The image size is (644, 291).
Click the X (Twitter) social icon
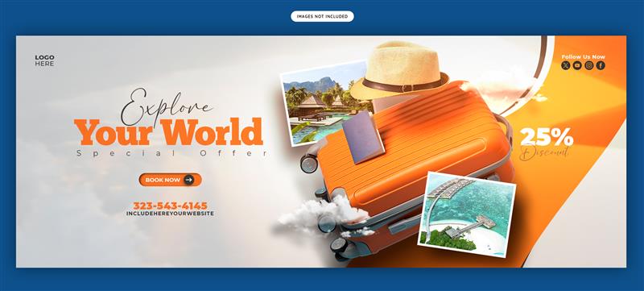click(566, 65)
